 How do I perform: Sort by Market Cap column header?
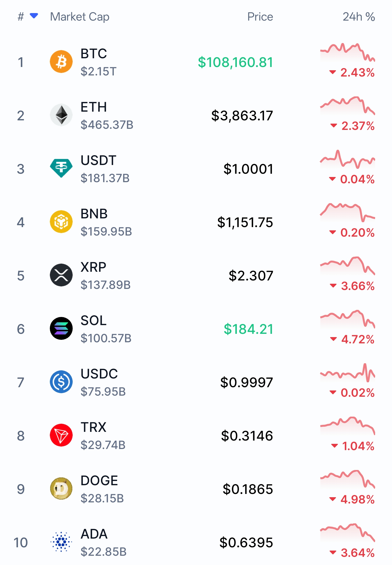80,17
